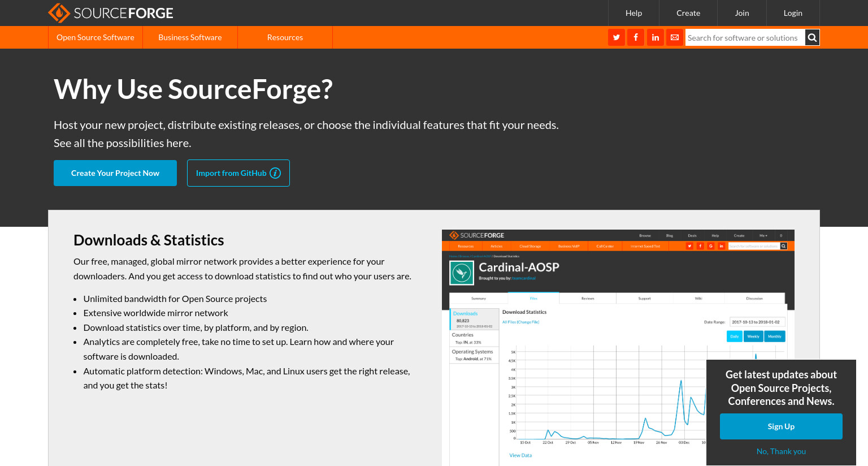868x466 pixels.
Task: Select Join in the top bar
Action: [x=742, y=13]
